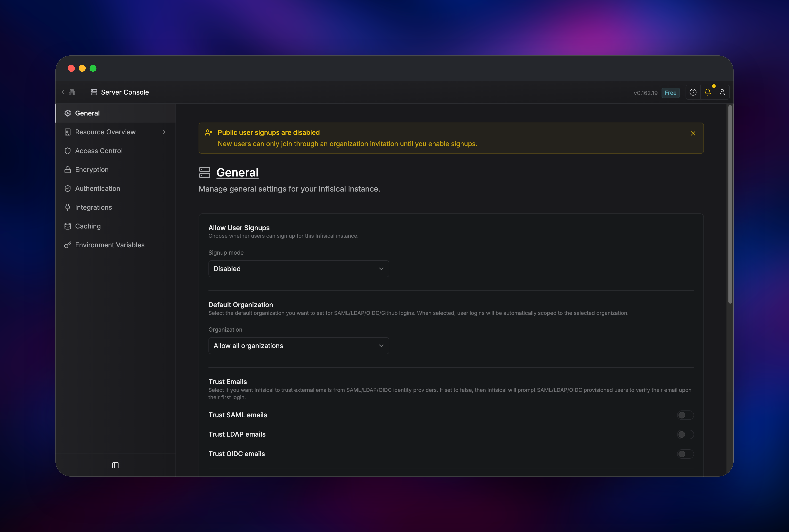The height and width of the screenshot is (532, 789).
Task: Click 'Manage general settings for your Infisical instance' text
Action: (x=289, y=189)
